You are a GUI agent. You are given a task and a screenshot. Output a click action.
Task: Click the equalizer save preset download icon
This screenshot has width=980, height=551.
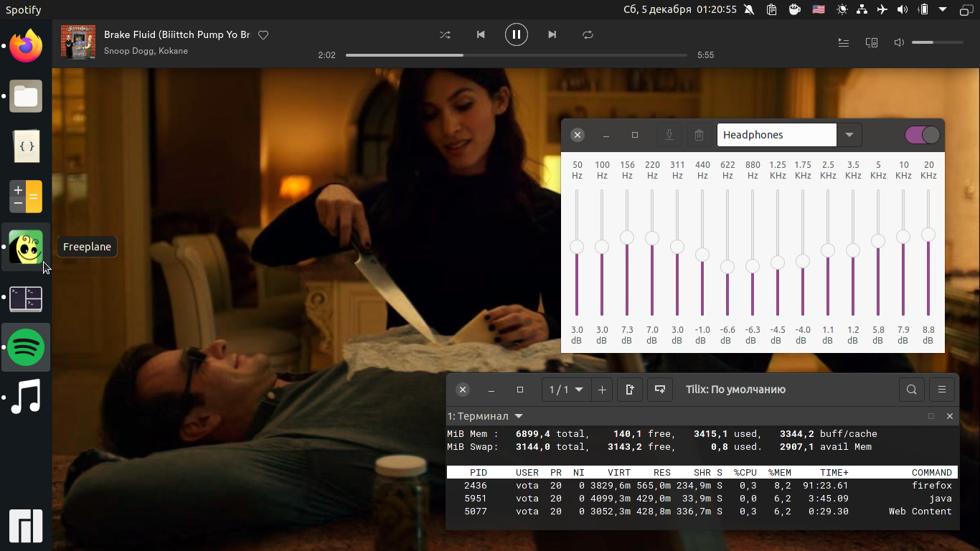(669, 135)
